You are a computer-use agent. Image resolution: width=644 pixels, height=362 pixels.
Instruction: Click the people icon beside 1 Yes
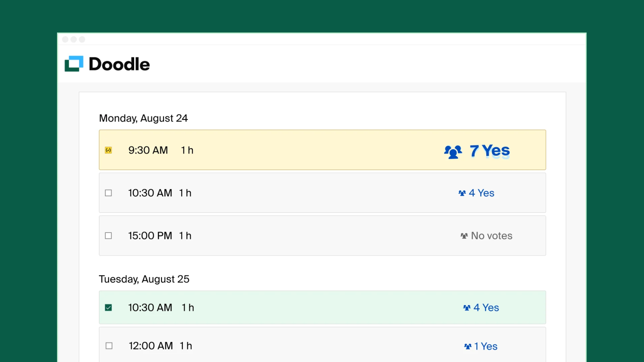pos(467,346)
